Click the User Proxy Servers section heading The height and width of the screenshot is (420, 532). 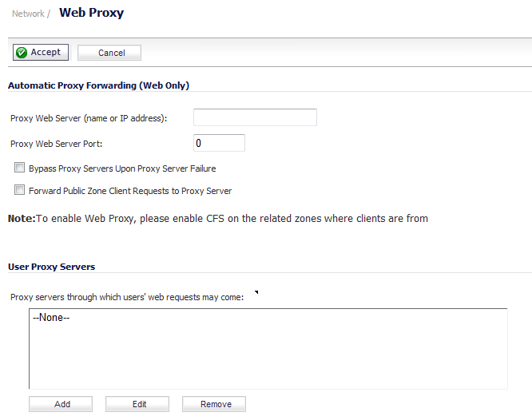pos(52,267)
